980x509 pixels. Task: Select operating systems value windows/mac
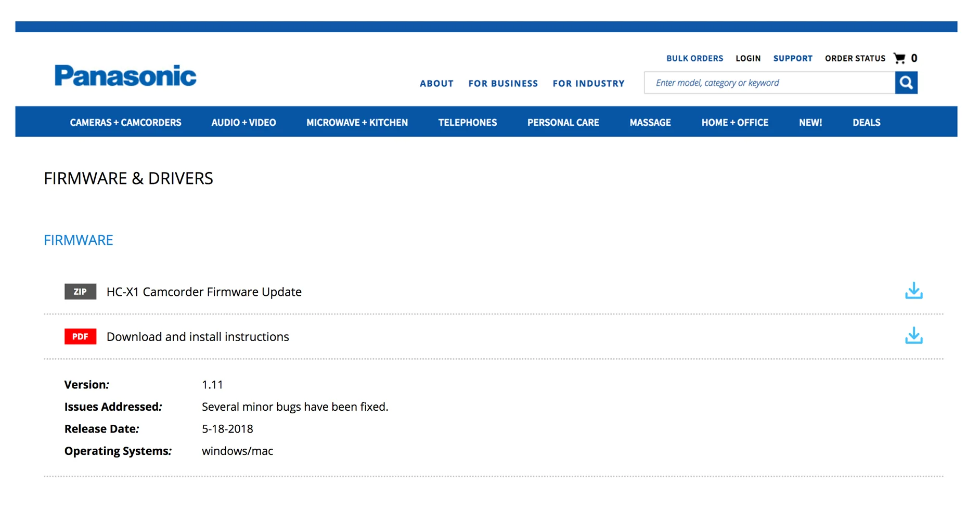tap(237, 451)
